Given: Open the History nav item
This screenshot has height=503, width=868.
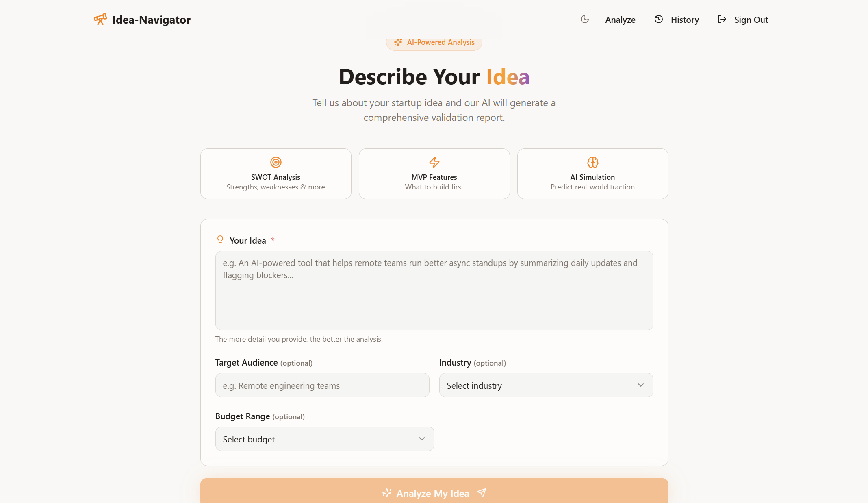Looking at the screenshot, I should [685, 20].
